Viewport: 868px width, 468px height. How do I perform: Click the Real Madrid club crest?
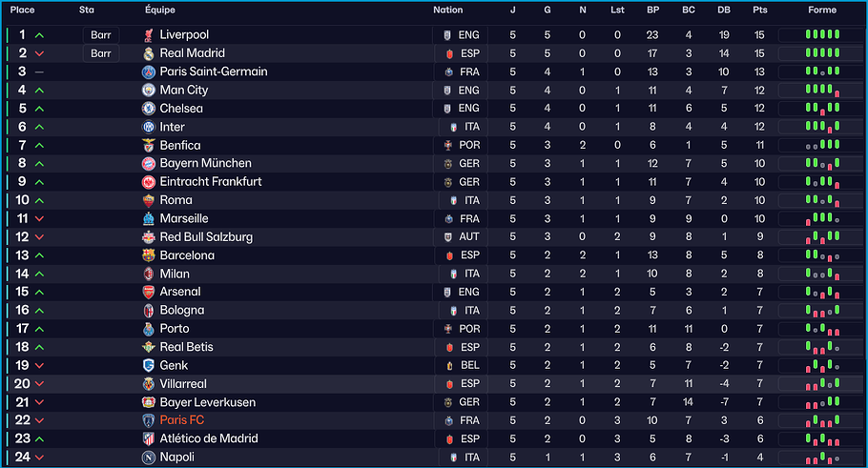pyautogui.click(x=149, y=53)
